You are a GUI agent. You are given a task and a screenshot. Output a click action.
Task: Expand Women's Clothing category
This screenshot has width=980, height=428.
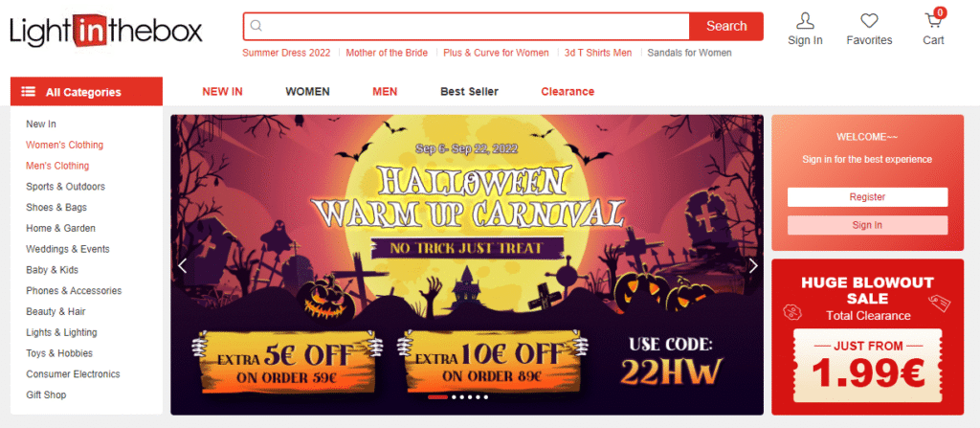pos(64,145)
